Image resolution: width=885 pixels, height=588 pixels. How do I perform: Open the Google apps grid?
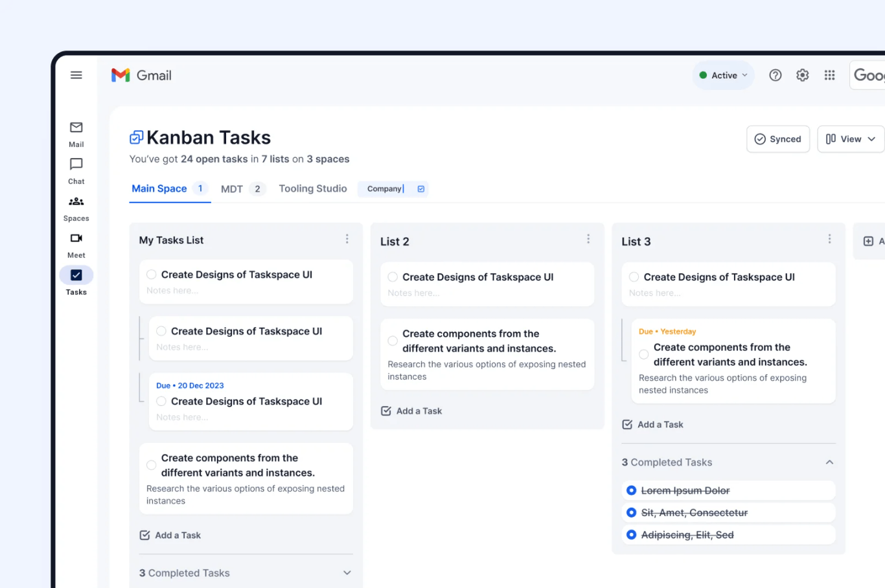coord(830,75)
